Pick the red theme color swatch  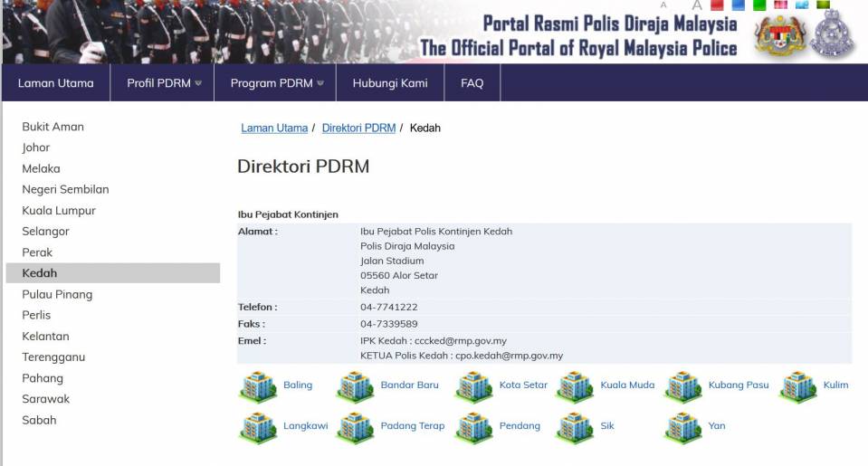[x=717, y=5]
